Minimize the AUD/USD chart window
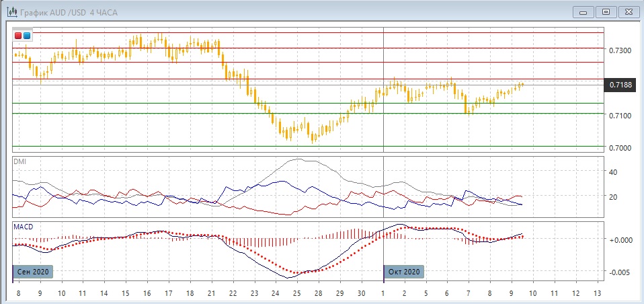Viewport: 644px width, 304px height. [x=583, y=11]
